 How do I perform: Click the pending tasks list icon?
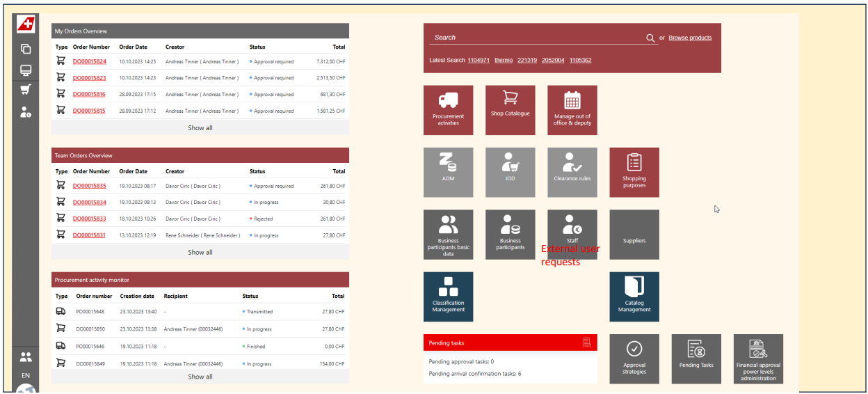pyautogui.click(x=587, y=342)
